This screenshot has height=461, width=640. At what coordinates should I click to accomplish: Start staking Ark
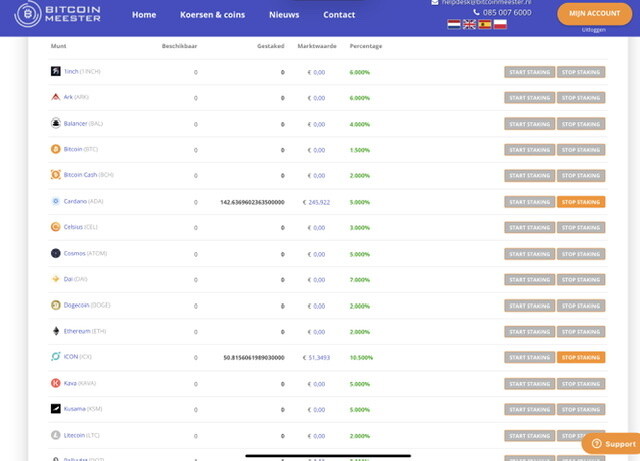(x=529, y=98)
